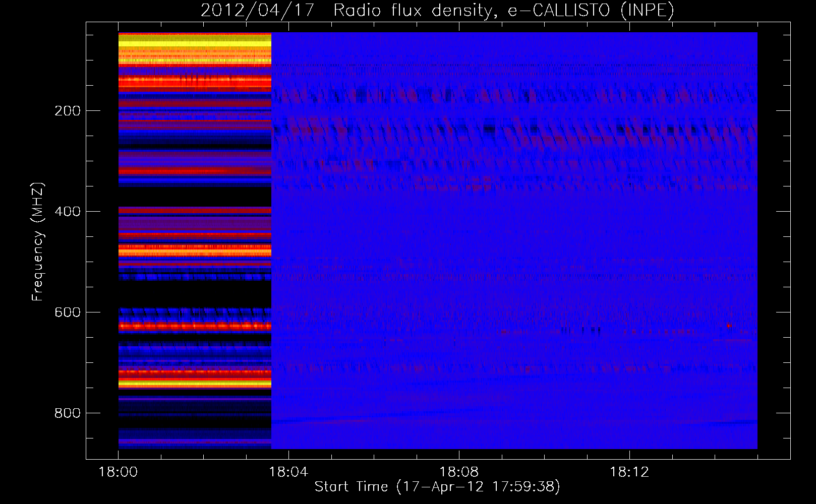Image resolution: width=816 pixels, height=504 pixels.
Task: Click the small red spot near 630 MHz at right
Action: 729,326
